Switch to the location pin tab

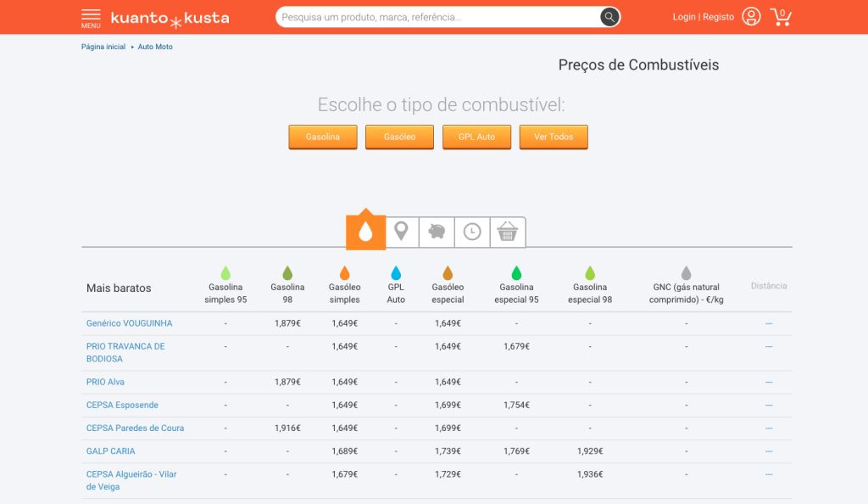pos(401,232)
